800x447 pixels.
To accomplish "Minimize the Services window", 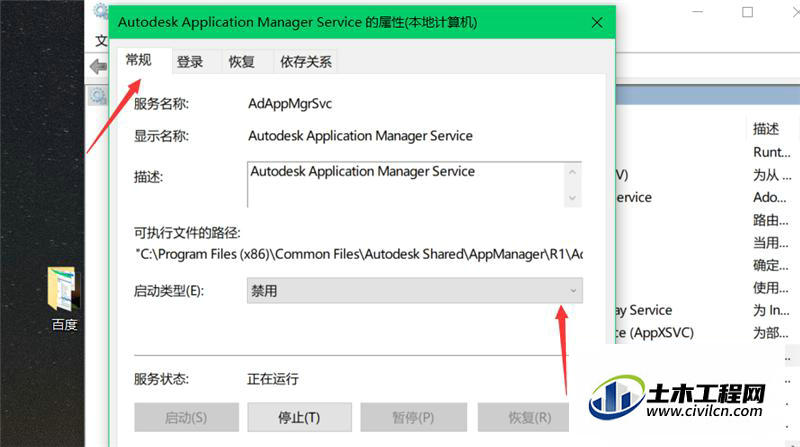I will coord(697,12).
